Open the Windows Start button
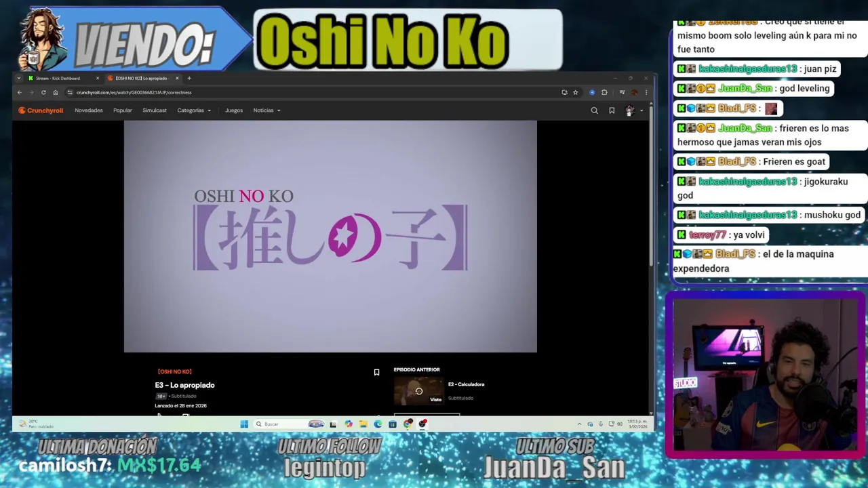868x488 pixels. [244, 424]
